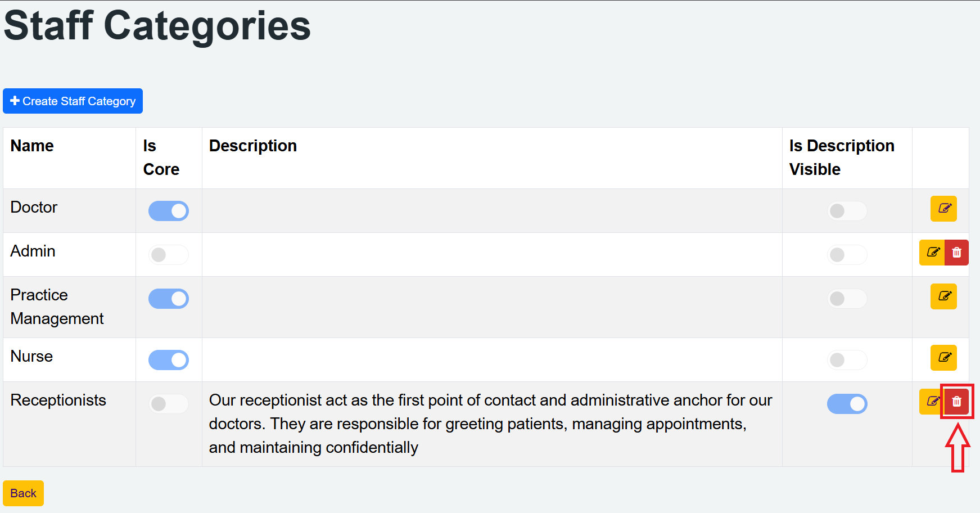Enable description visibility for Doctor
This screenshot has width=980, height=513.
(847, 211)
